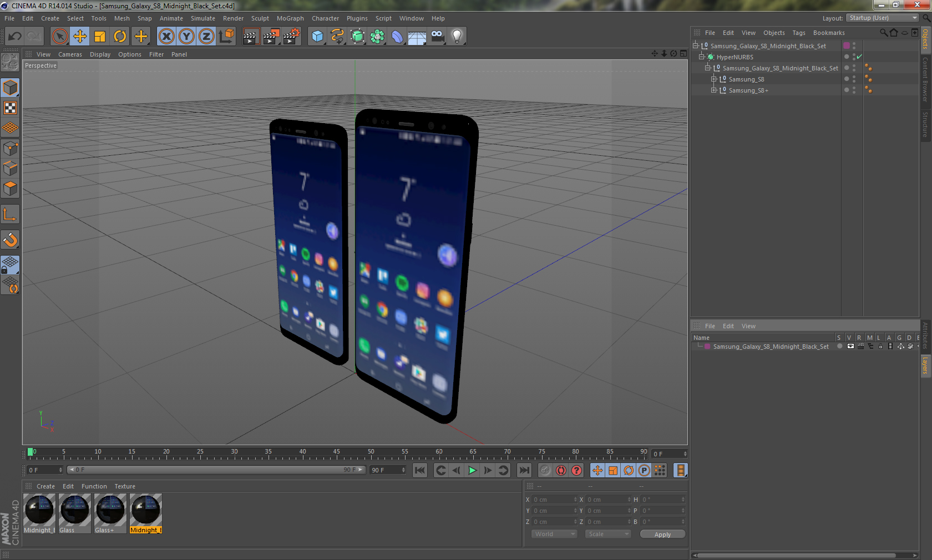The height and width of the screenshot is (560, 932).
Task: Open the material Texture menu
Action: [x=125, y=486]
